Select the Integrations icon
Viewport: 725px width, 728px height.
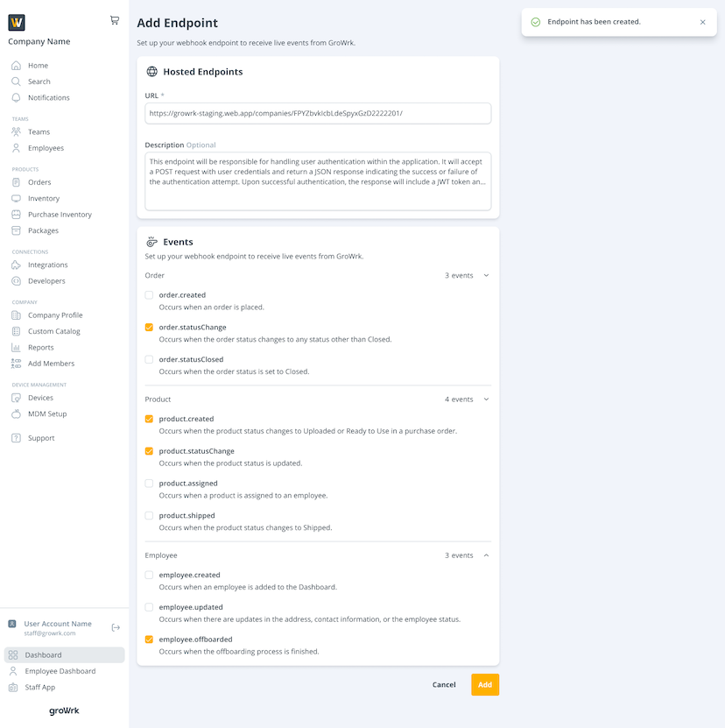coord(16,265)
